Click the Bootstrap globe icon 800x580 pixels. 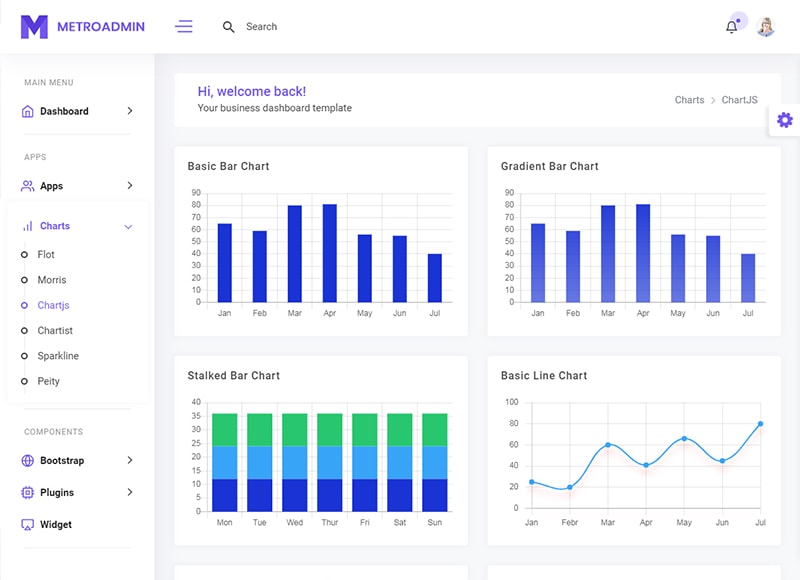pos(28,461)
